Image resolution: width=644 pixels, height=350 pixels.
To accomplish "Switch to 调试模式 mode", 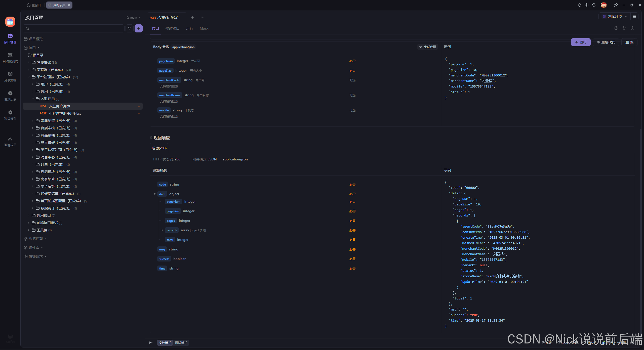I will pos(181,343).
